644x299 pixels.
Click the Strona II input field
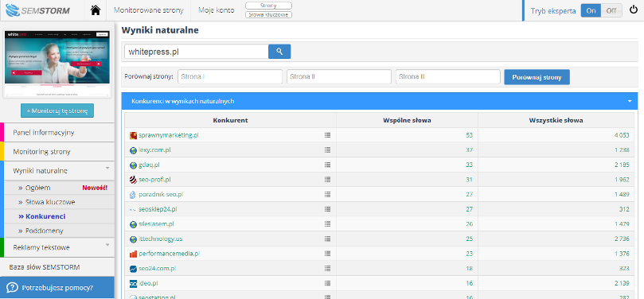click(x=339, y=76)
